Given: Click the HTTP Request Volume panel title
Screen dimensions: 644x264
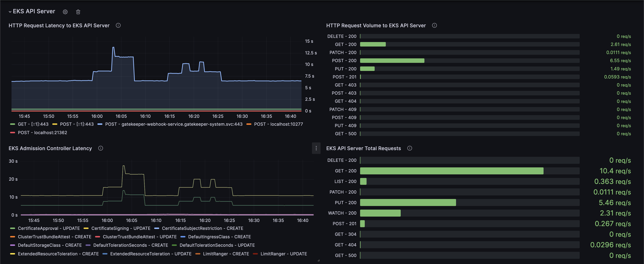Looking at the screenshot, I should 376,26.
